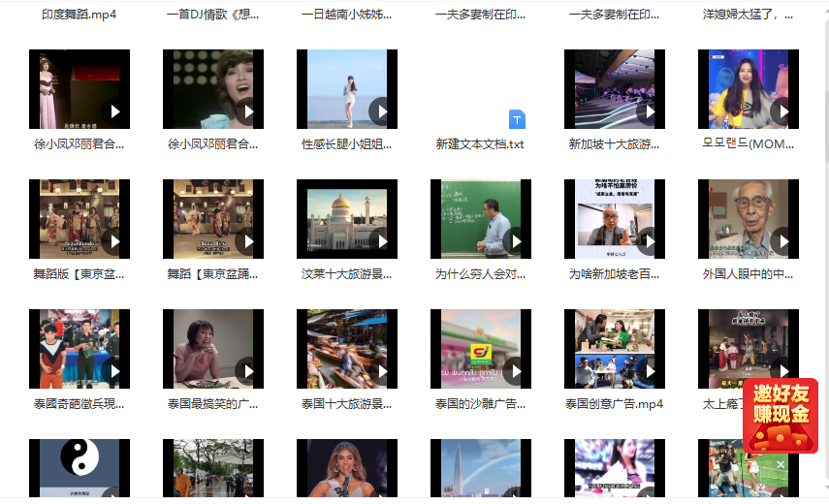The height and width of the screenshot is (504, 829).
Task: Click play icon on 外国人眼中的中 video
Action: tap(782, 241)
